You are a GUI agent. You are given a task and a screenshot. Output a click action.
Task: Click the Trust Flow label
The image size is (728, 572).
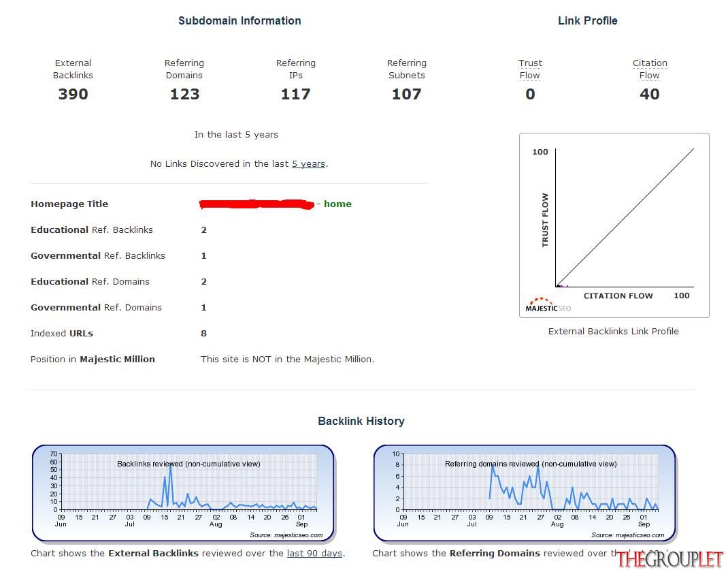pyautogui.click(x=530, y=69)
